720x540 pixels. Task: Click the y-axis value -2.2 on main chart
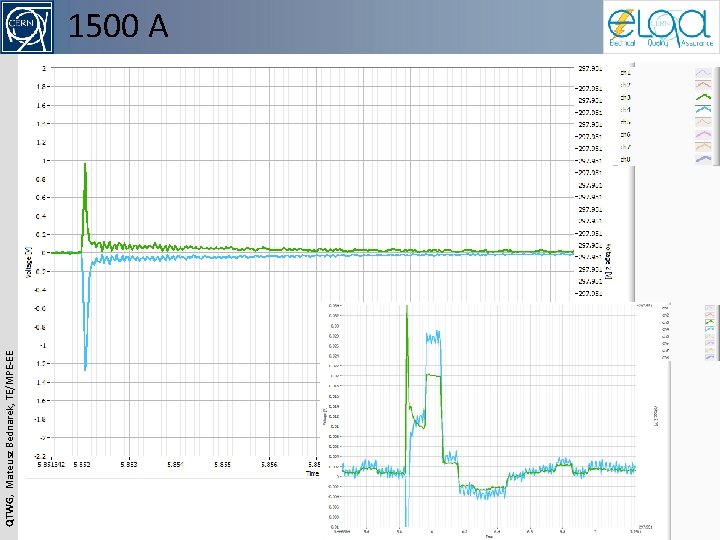point(41,456)
